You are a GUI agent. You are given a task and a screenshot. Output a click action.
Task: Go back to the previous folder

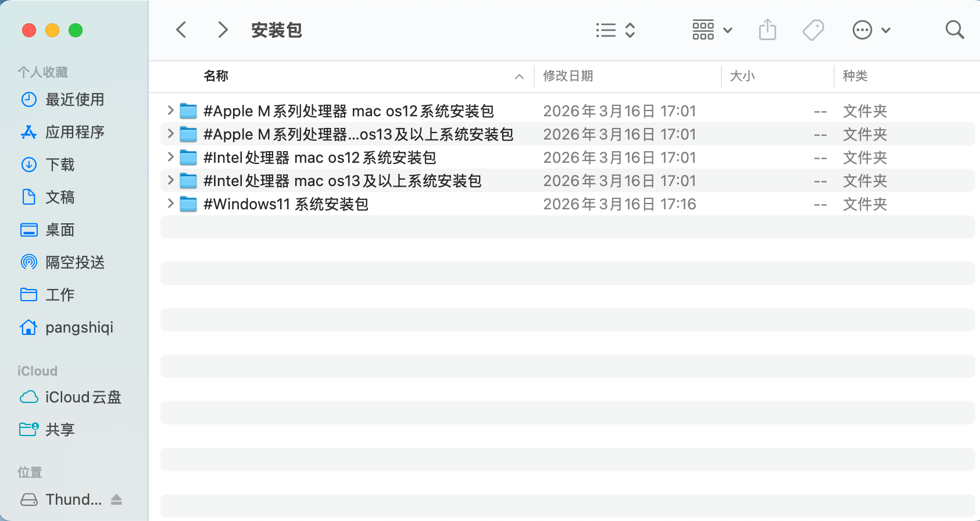pyautogui.click(x=181, y=30)
